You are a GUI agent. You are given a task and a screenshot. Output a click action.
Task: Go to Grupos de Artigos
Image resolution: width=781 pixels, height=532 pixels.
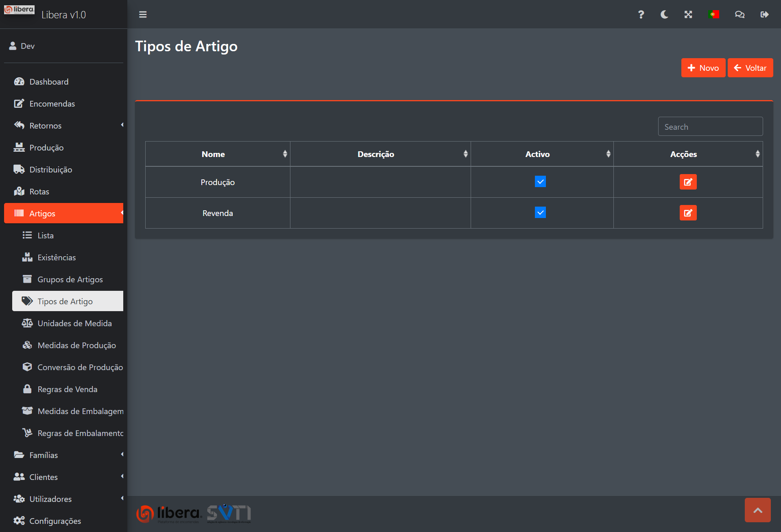[x=70, y=279]
